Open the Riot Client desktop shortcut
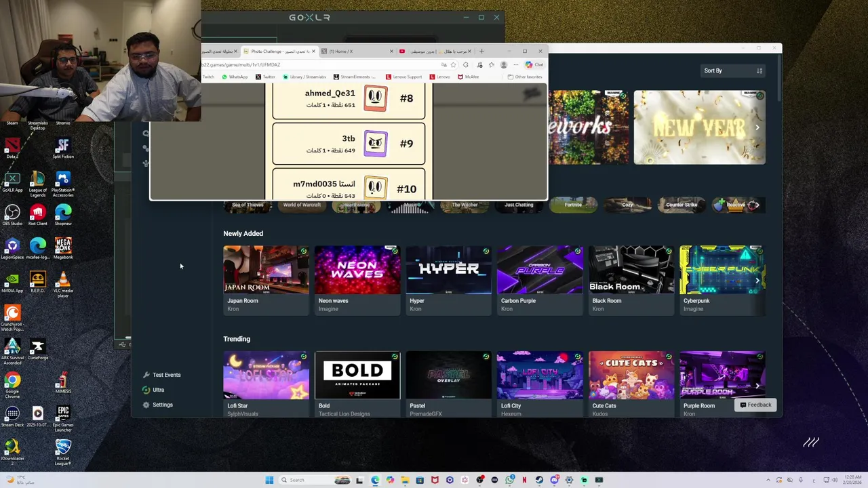 [38, 215]
